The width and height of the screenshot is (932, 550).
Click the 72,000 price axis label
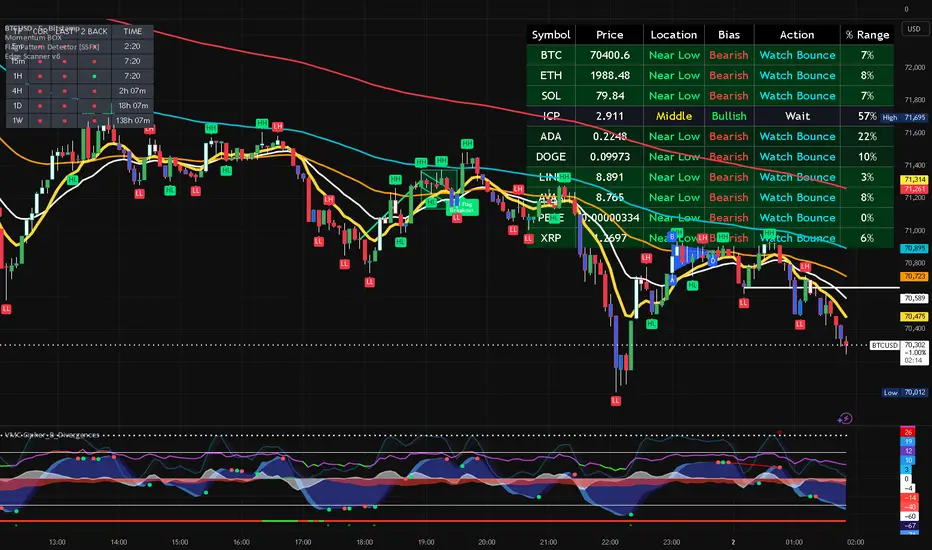pyautogui.click(x=914, y=68)
